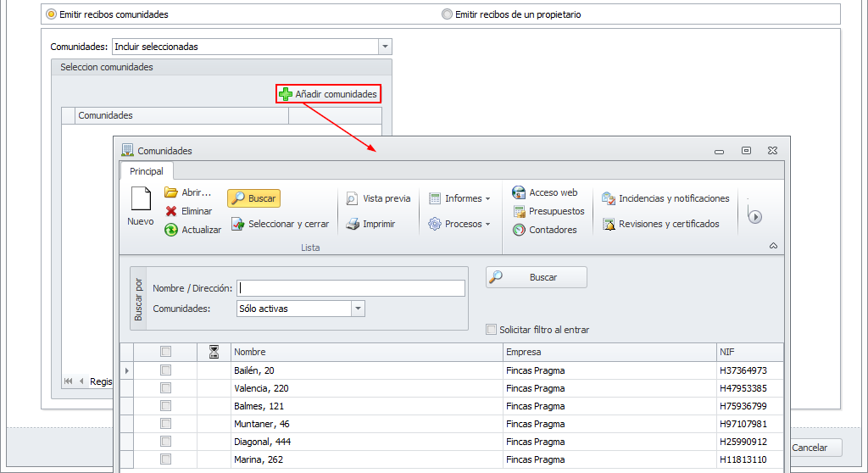The image size is (868, 473).
Task: Click the hourglass column header icon
Action: pyautogui.click(x=214, y=352)
